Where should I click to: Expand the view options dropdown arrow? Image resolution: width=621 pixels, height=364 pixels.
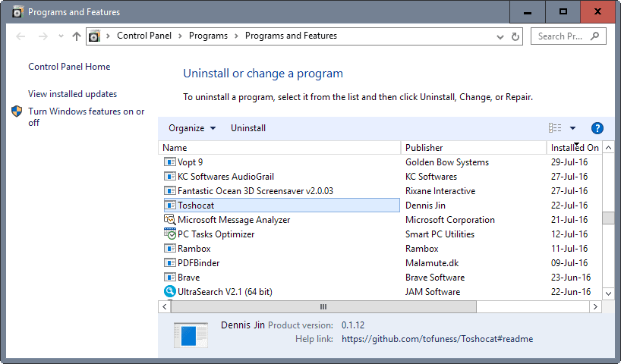572,128
